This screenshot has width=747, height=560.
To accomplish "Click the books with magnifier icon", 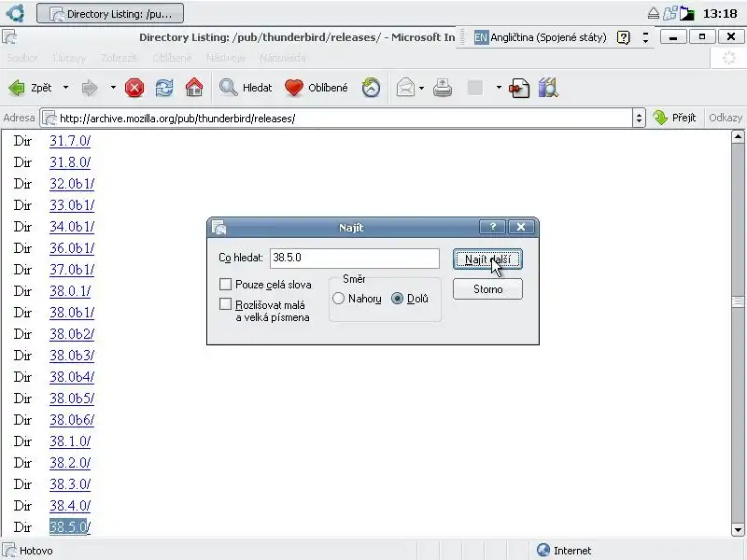I will (x=548, y=88).
